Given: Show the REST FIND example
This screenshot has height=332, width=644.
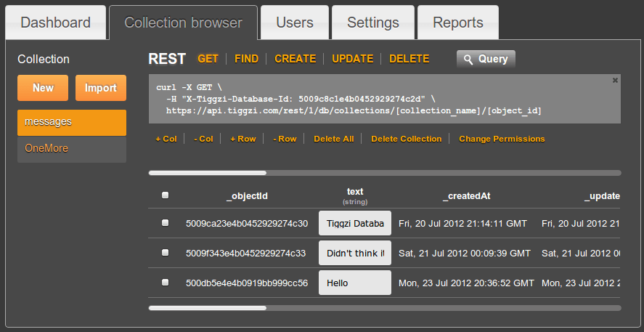Looking at the screenshot, I should (246, 59).
